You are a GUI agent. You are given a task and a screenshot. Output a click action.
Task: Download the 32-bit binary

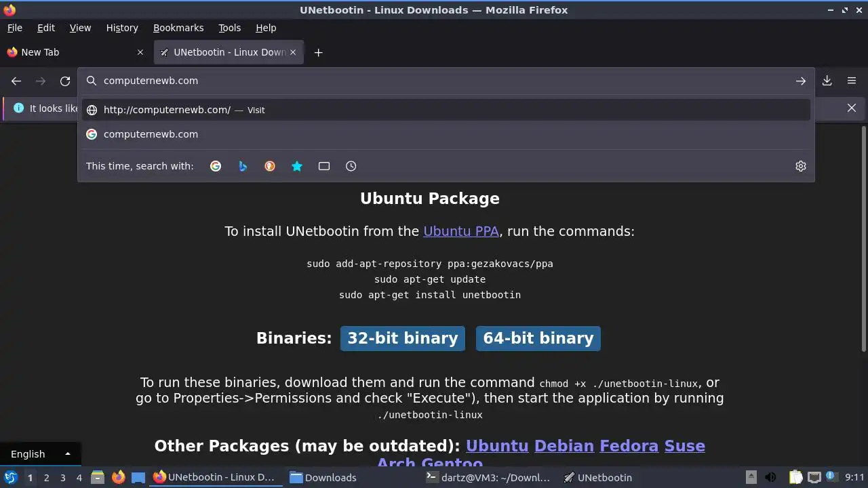(403, 338)
